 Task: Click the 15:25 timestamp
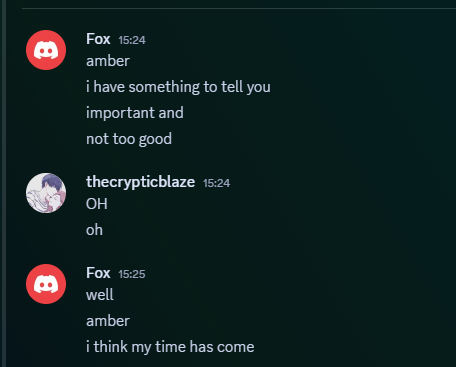pos(132,274)
